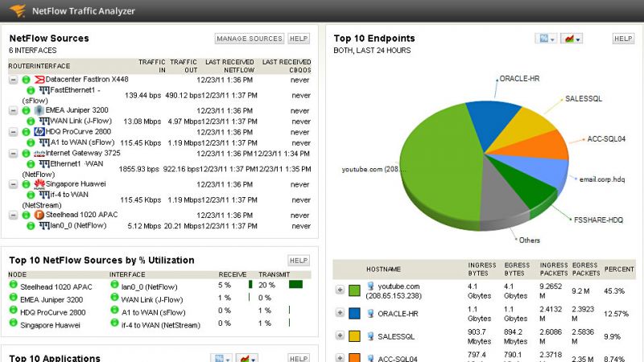Open Help for Top 10 Endpoints

623,39
